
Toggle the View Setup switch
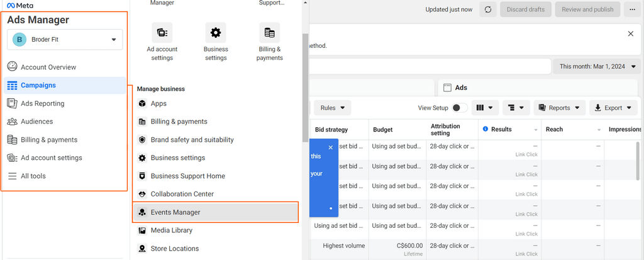click(460, 108)
